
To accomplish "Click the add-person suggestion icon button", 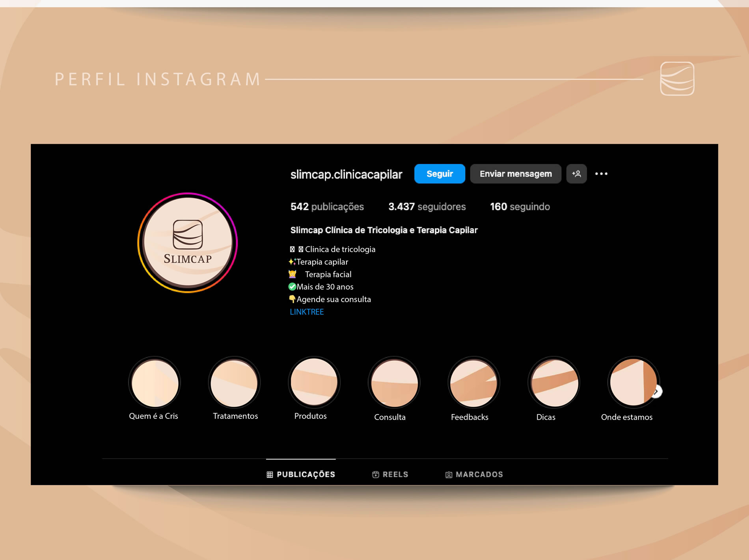I will (576, 174).
